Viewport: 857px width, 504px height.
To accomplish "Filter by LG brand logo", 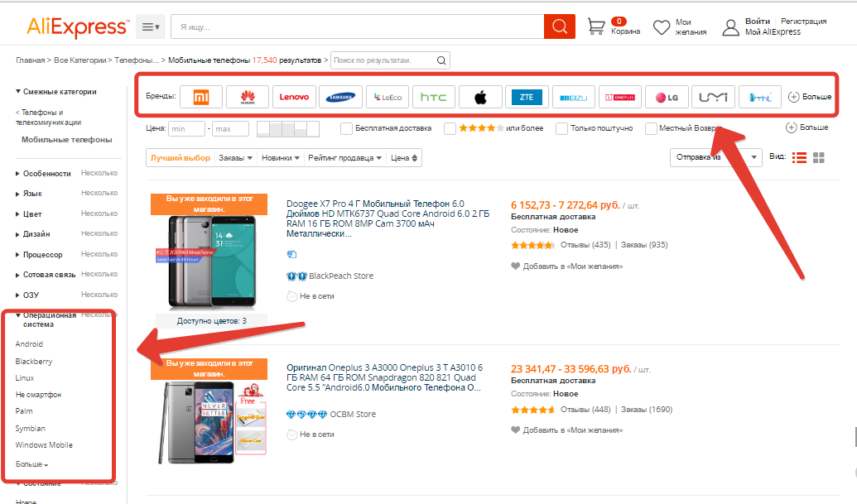I will click(667, 97).
